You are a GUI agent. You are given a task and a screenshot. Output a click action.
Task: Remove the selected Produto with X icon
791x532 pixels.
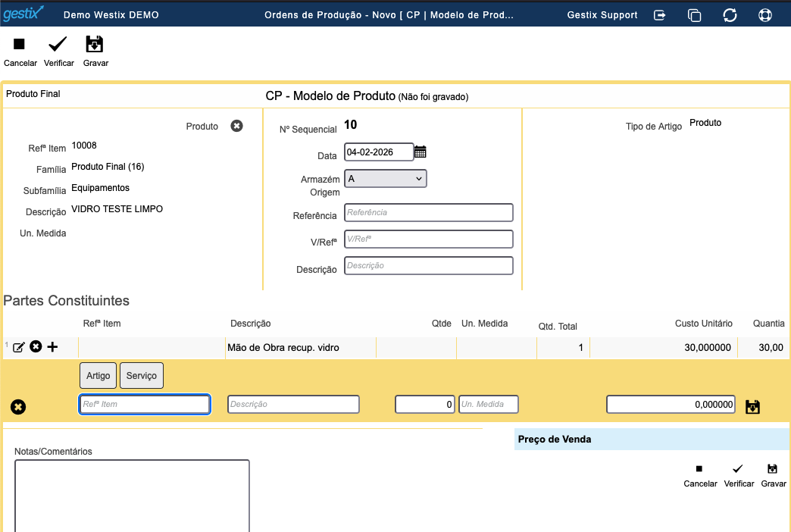click(x=236, y=126)
